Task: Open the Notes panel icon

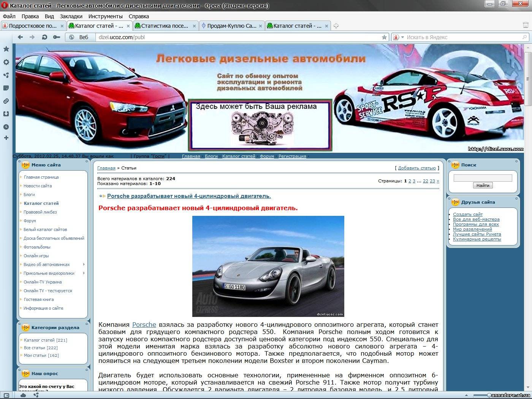Action: pyautogui.click(x=6, y=88)
